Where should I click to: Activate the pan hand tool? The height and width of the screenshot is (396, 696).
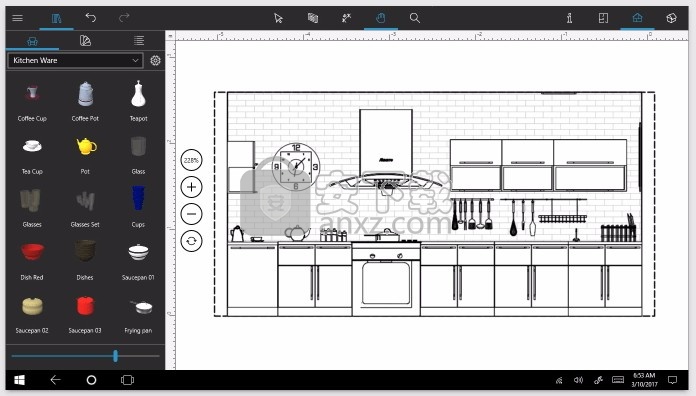[x=380, y=18]
